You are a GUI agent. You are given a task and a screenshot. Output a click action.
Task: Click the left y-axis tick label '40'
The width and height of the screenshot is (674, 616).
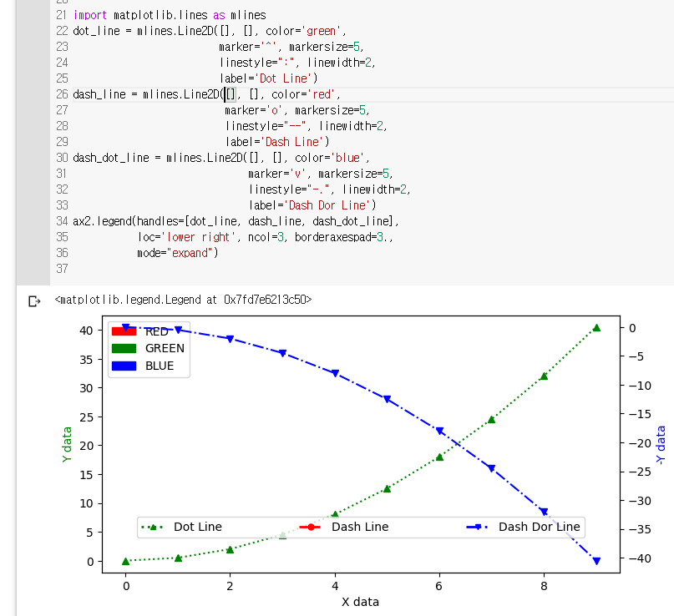click(x=86, y=331)
